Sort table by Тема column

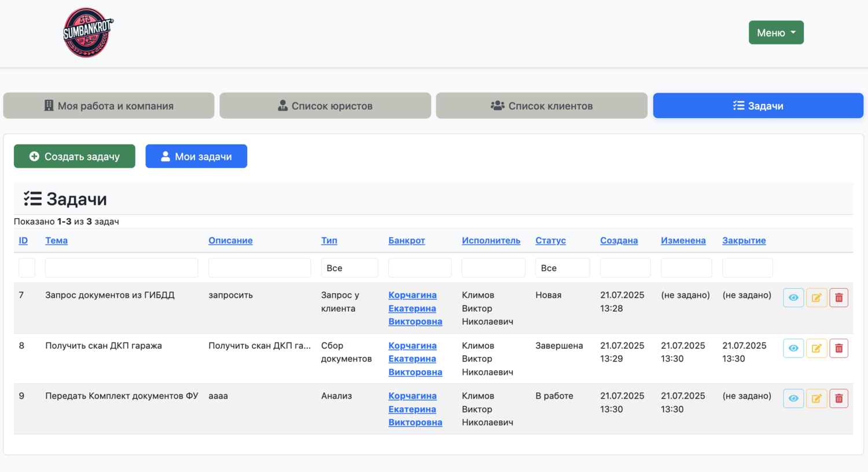click(57, 240)
